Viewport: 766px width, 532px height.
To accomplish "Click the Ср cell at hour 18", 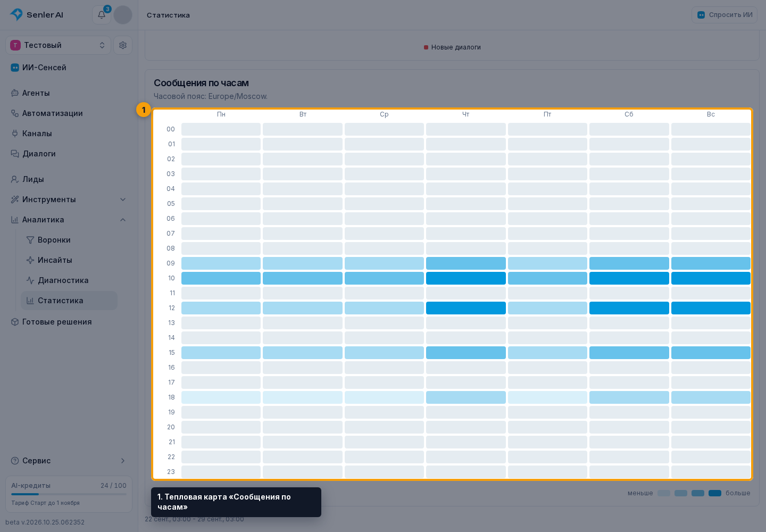I will (x=384, y=397).
